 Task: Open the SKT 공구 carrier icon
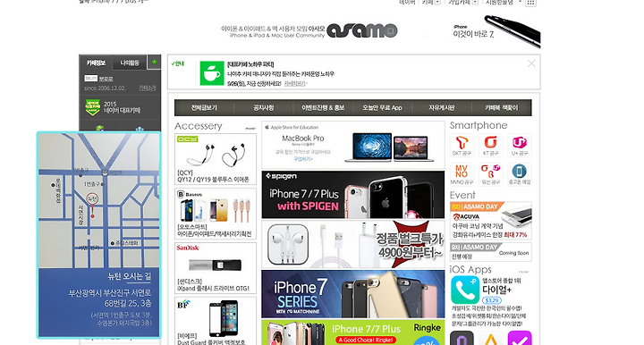coord(462,145)
